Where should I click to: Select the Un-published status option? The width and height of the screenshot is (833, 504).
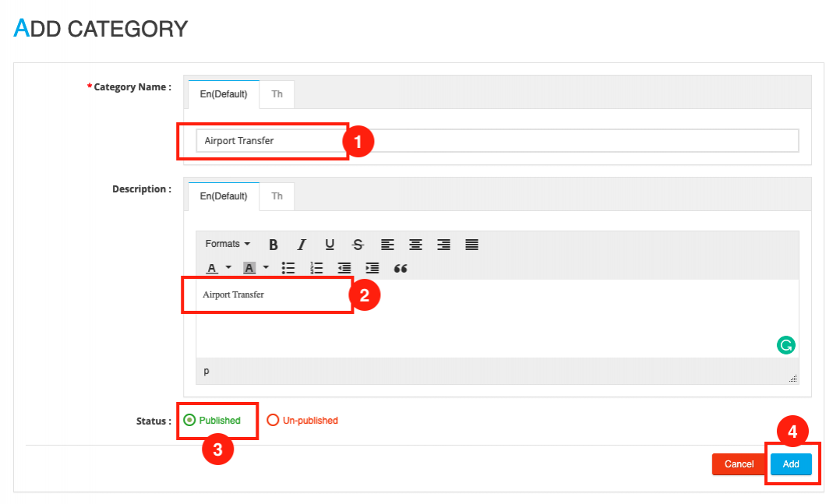273,420
